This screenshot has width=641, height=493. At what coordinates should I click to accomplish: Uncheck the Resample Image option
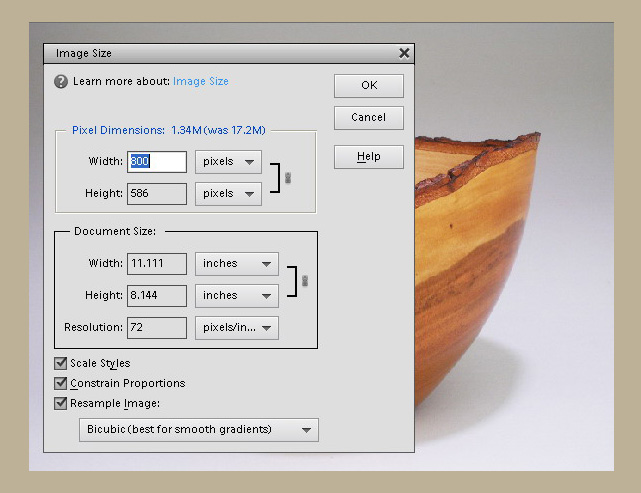[61, 403]
